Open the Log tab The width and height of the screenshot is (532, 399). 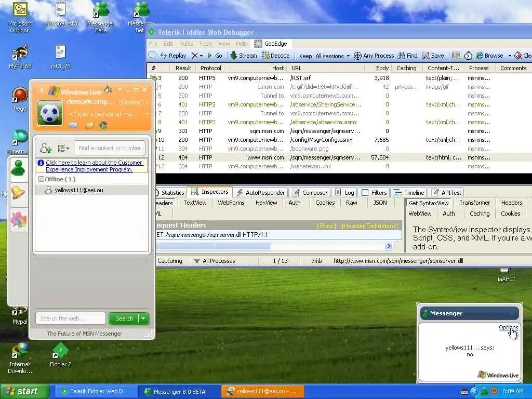[x=344, y=193]
